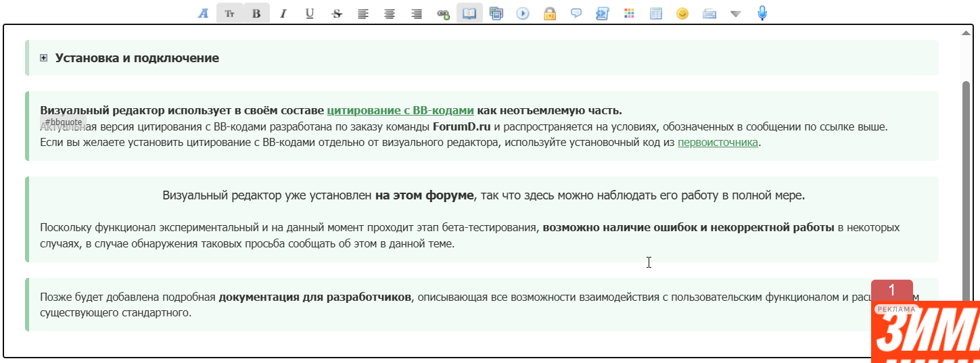This screenshot has width=980, height=363.
Task: Click the microphone voice input icon
Action: point(762,14)
